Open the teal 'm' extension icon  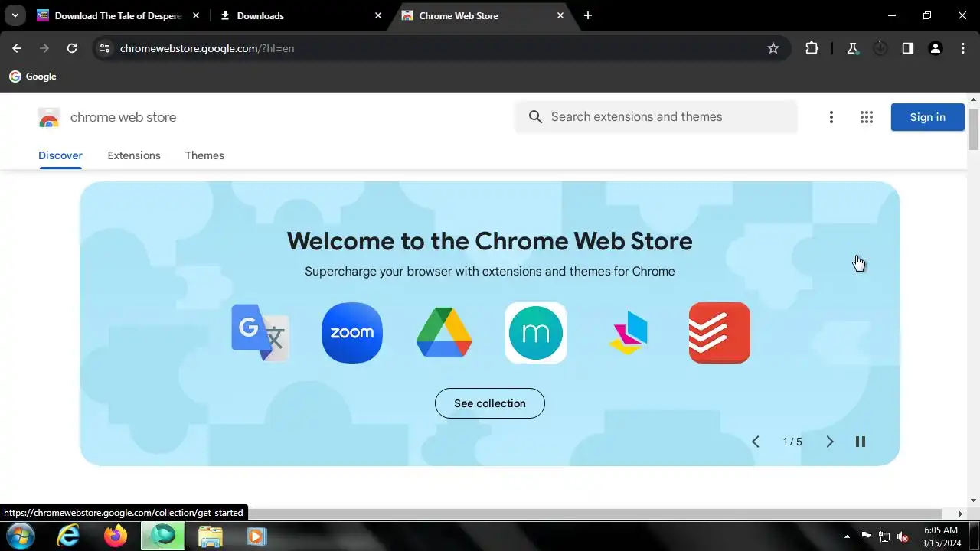[536, 333]
